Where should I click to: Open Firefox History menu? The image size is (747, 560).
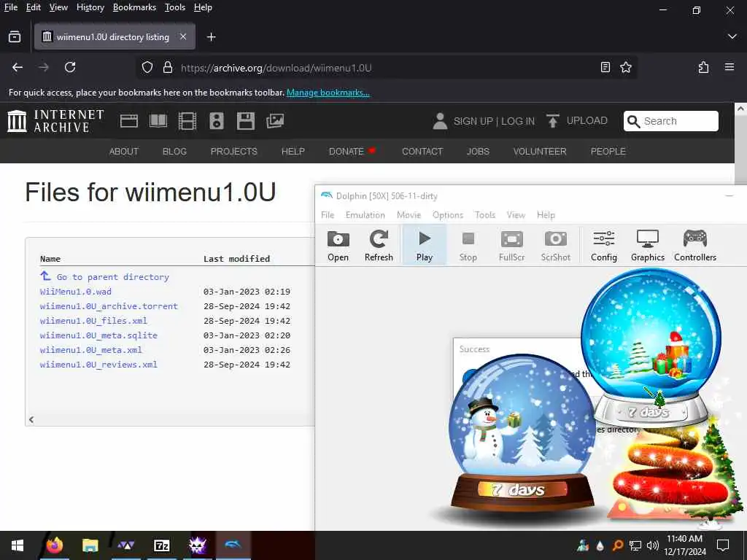(90, 7)
